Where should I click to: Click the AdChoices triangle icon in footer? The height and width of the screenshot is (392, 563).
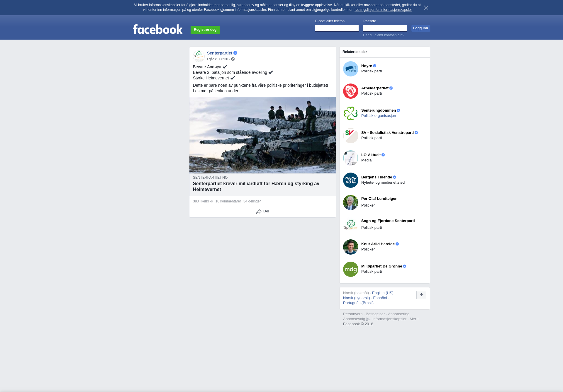pos(368,319)
